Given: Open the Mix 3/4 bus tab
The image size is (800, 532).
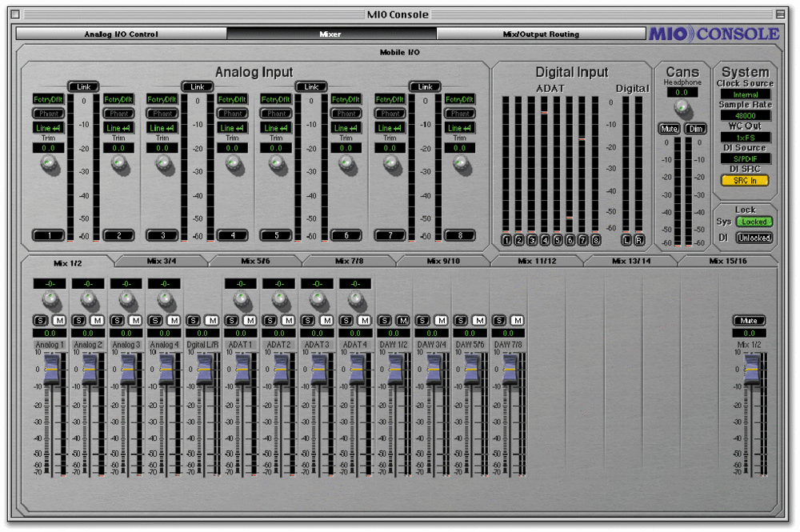Looking at the screenshot, I should [x=162, y=261].
